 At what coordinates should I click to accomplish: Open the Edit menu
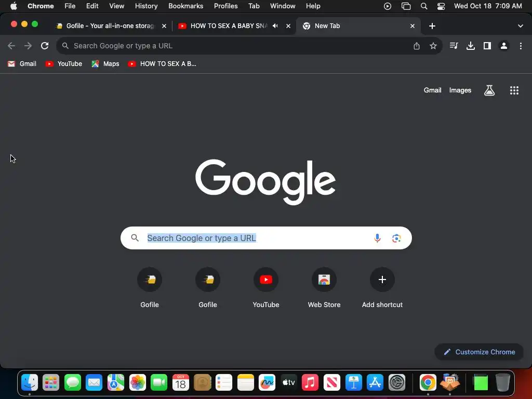92,6
